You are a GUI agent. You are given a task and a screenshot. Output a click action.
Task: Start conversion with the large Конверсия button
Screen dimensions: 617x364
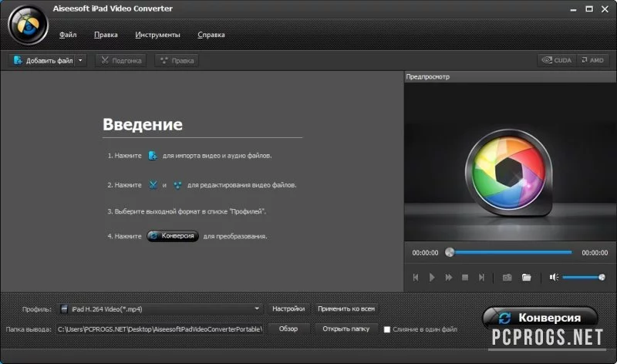pyautogui.click(x=541, y=317)
